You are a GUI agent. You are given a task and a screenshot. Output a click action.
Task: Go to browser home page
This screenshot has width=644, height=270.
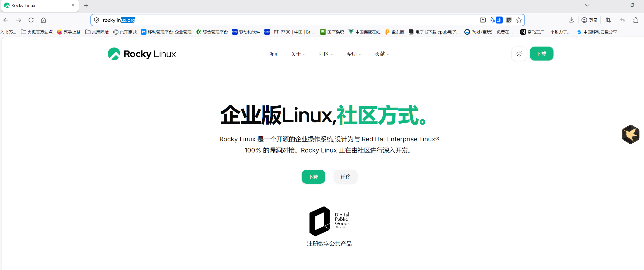(x=43, y=20)
